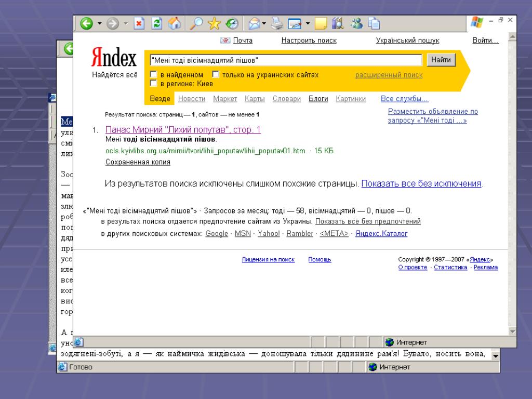Enable the 'в регионе: Киев' checkbox
The width and height of the screenshot is (532, 399).
coord(153,83)
